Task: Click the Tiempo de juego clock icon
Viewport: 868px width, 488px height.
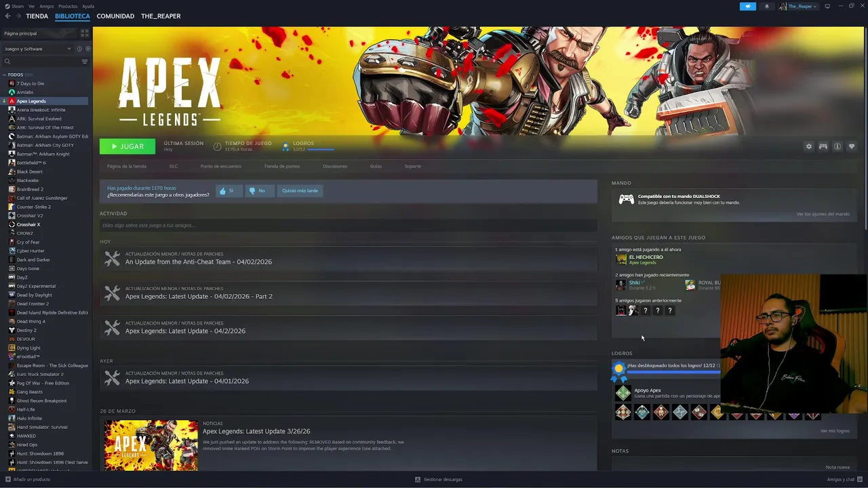Action: tap(217, 146)
